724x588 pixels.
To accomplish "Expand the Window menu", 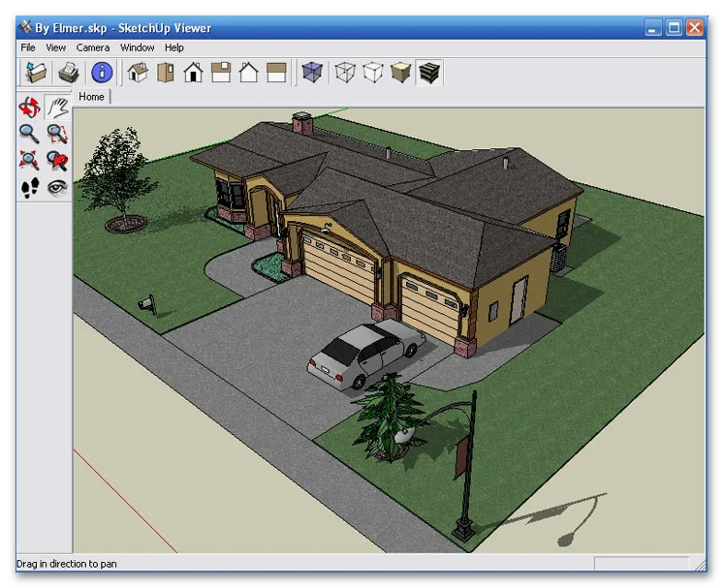I will click(137, 47).
